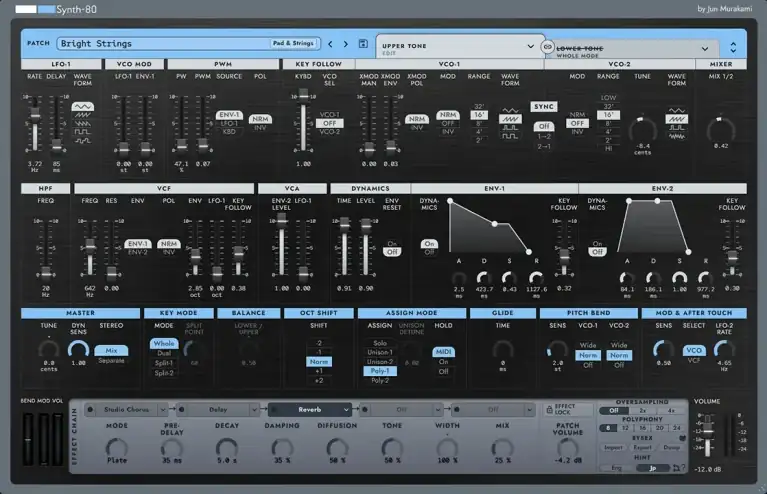
Task: Select sine waveform for LFO-1
Action: click(x=83, y=107)
